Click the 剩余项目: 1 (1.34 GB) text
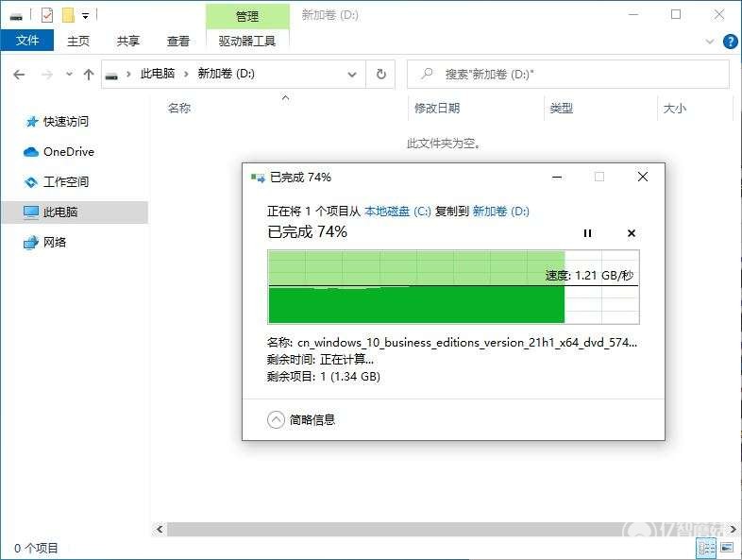 (323, 377)
